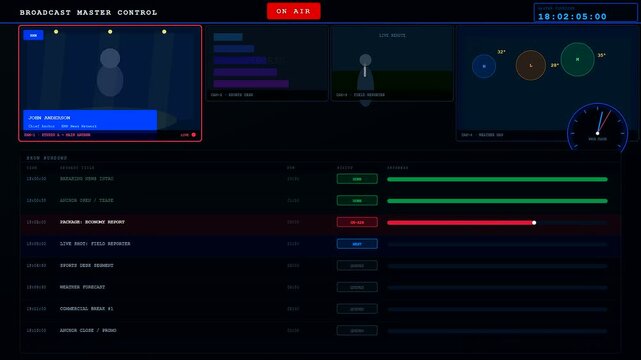
Task: Click the blue pressure circle near 32°
Action: 484,66
